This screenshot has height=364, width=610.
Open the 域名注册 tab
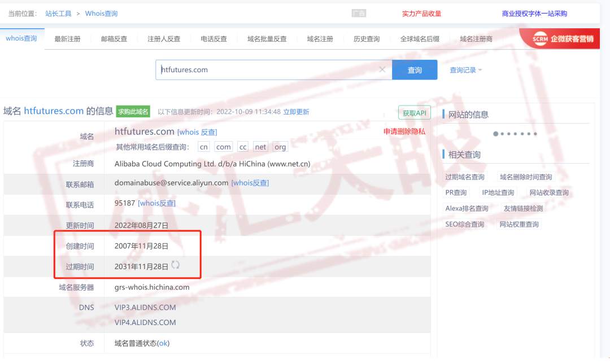(320, 39)
